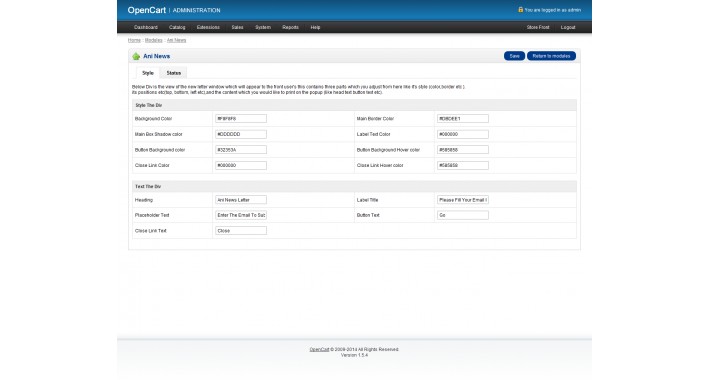The image size is (710, 380).
Task: Click the 'Button Text' label
Action: (368, 215)
